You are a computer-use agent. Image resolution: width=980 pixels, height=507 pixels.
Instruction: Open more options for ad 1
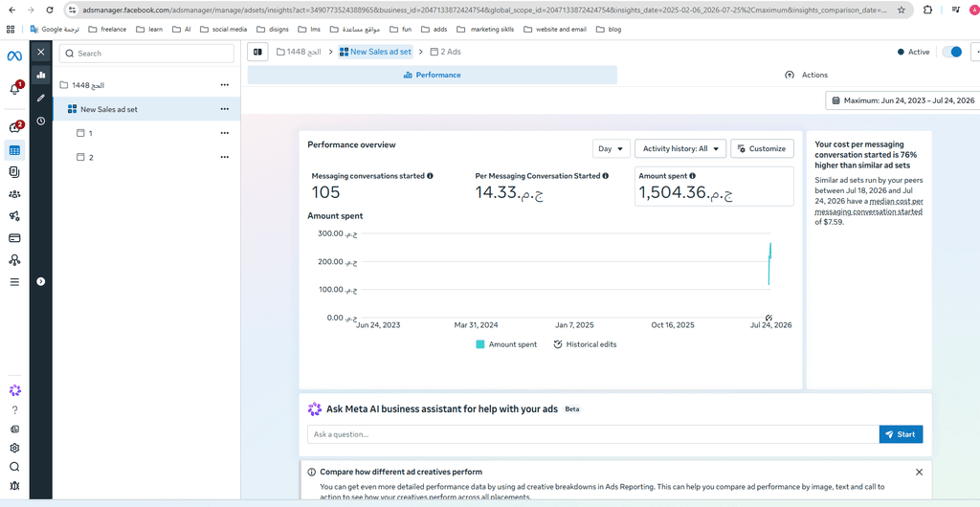224,133
